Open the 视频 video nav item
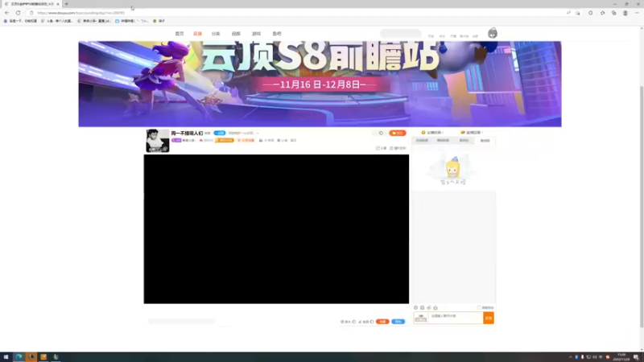 236,34
